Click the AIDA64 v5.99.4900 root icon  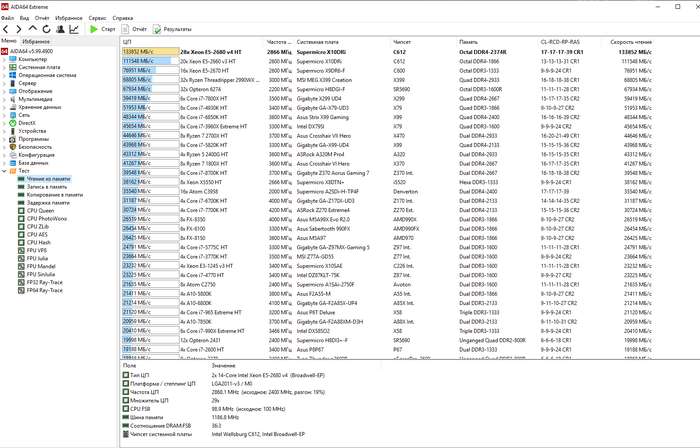[4, 51]
